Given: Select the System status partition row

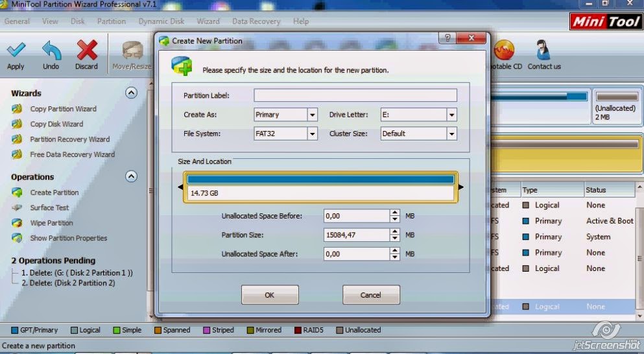Looking at the screenshot, I should tap(563, 237).
